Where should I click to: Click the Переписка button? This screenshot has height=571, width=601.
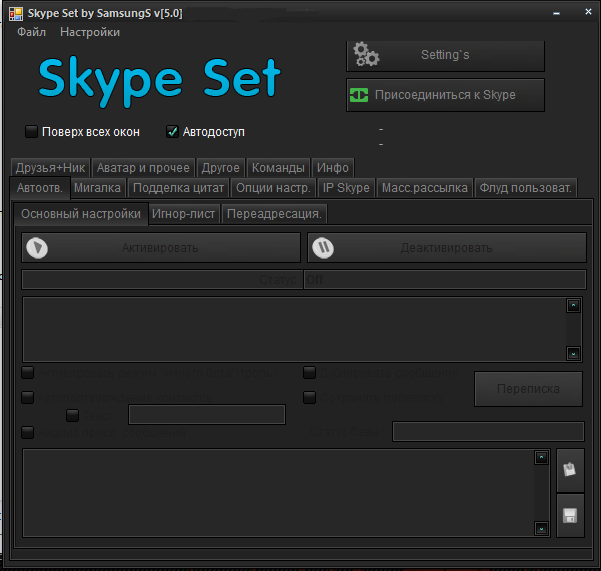pos(528,389)
